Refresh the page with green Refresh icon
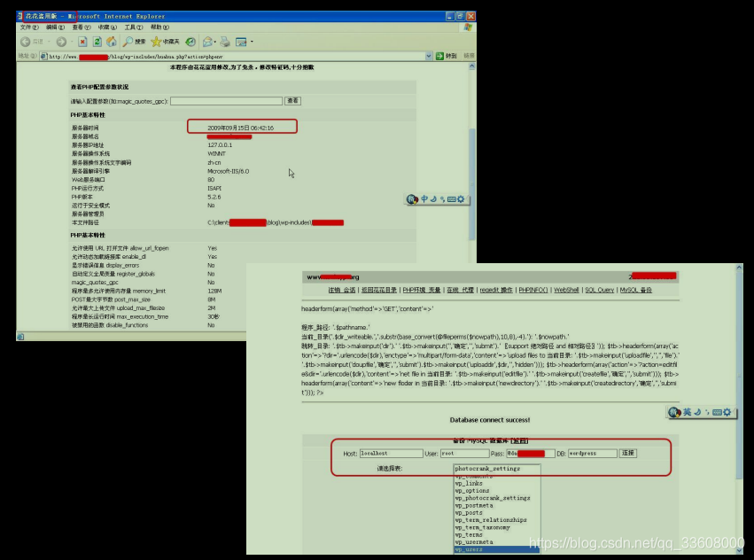The width and height of the screenshot is (754, 560). tap(97, 42)
